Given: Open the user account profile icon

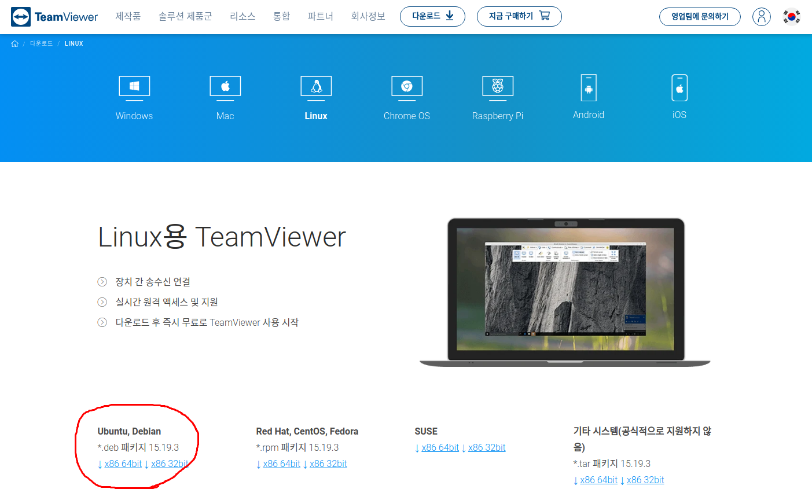Looking at the screenshot, I should coord(762,17).
